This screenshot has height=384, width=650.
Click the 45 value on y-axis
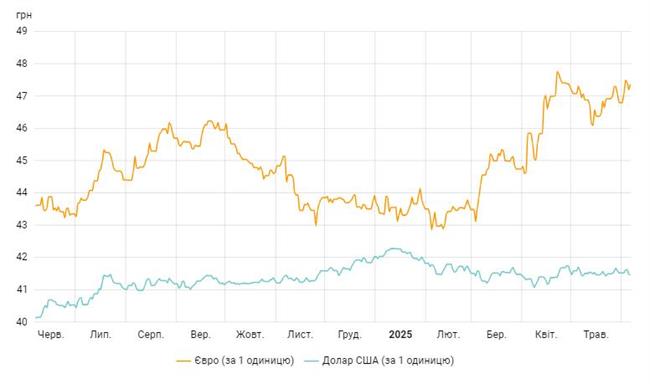(22, 160)
